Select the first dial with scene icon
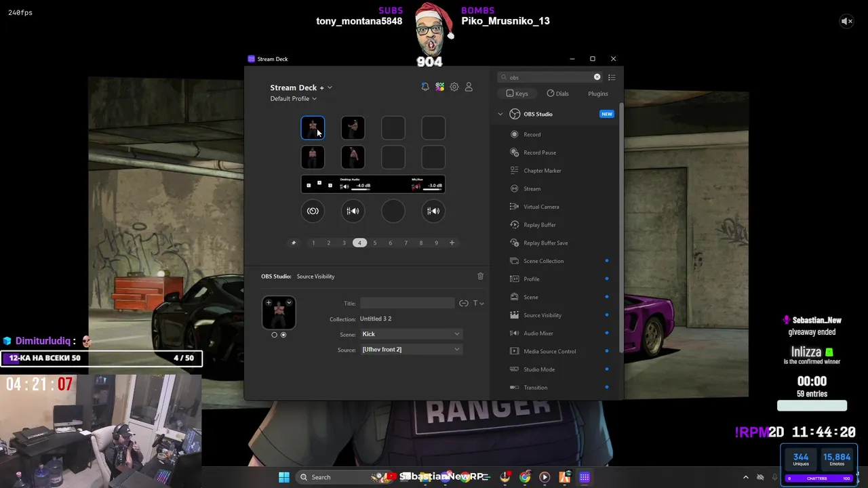This screenshot has height=488, width=868. [313, 211]
